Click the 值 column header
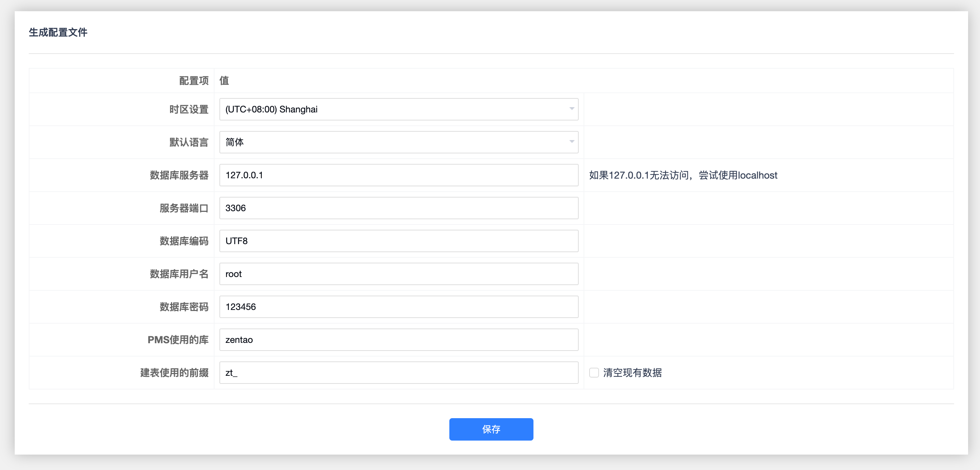Screen dimensions: 980x470 point(224,81)
